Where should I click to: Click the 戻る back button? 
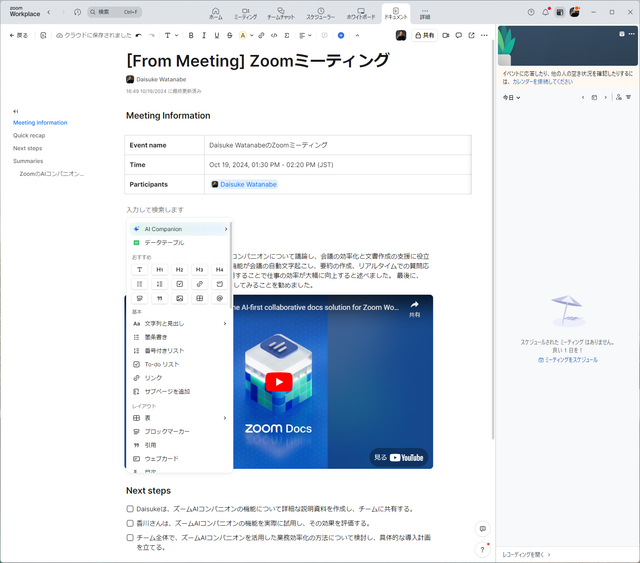19,36
